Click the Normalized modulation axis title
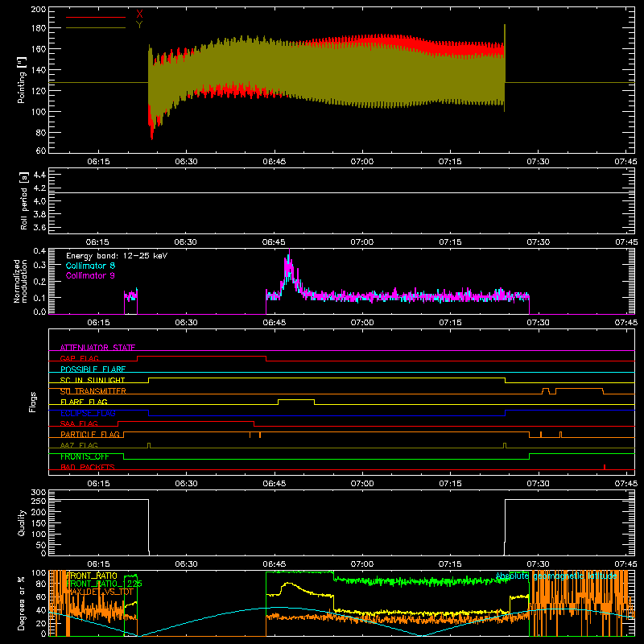The height and width of the screenshot is (644, 644). click(20, 281)
